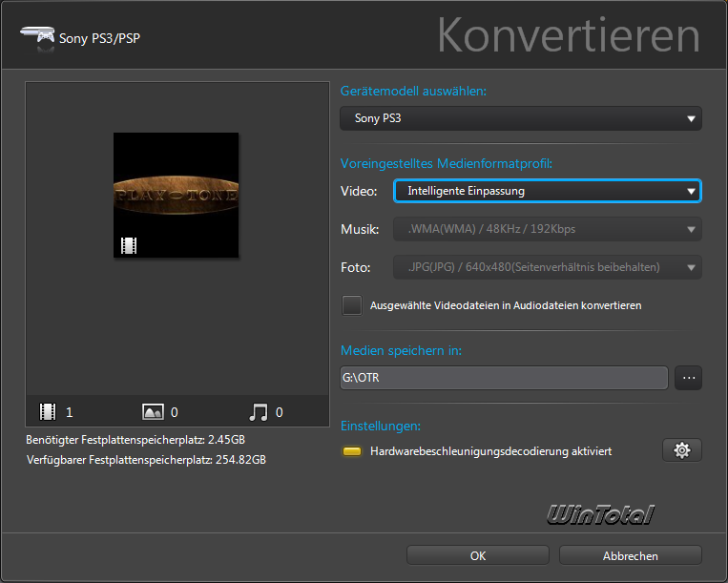Click the Voreingestelltes Medienformatprofil heading
Image resolution: width=728 pixels, height=583 pixels.
[447, 163]
